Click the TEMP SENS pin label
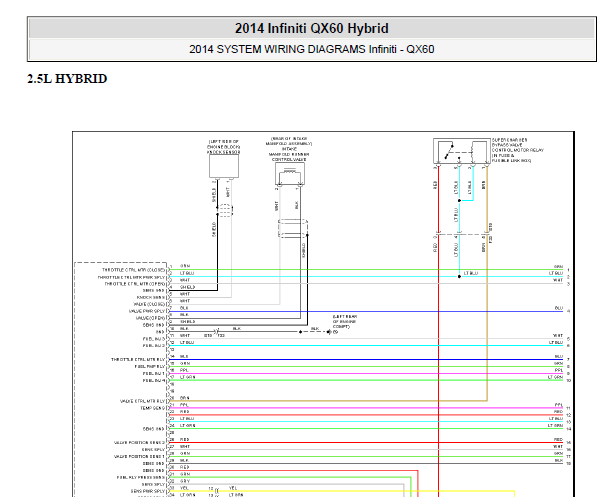 pos(153,408)
